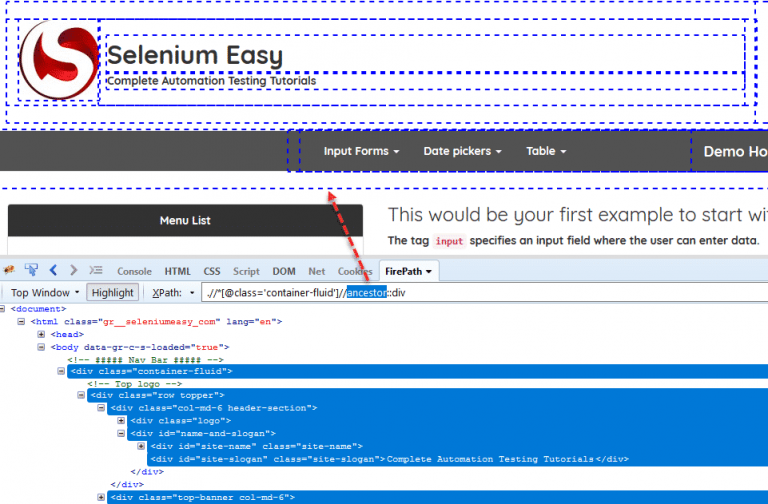Go forward with the right arrow icon
Screen dimensions: 768x504
pos(73,270)
